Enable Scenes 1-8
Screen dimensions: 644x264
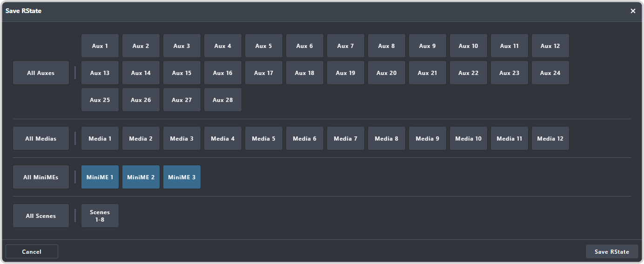point(100,216)
